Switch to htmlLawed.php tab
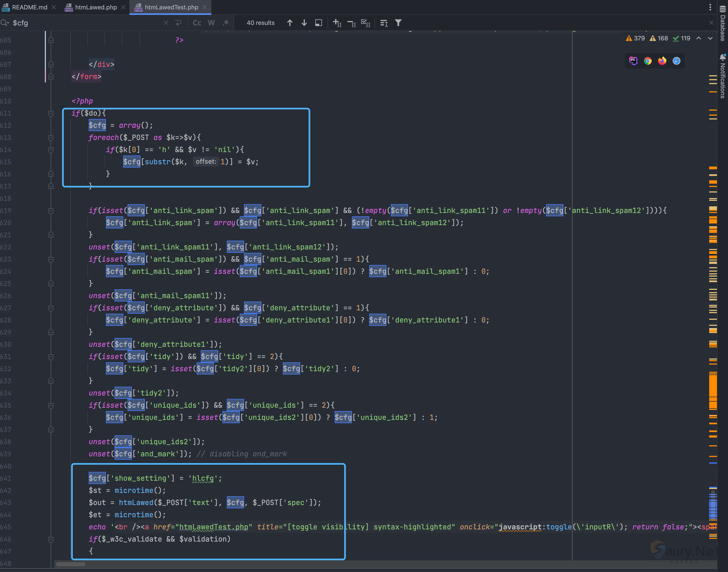728x572 pixels. point(95,7)
